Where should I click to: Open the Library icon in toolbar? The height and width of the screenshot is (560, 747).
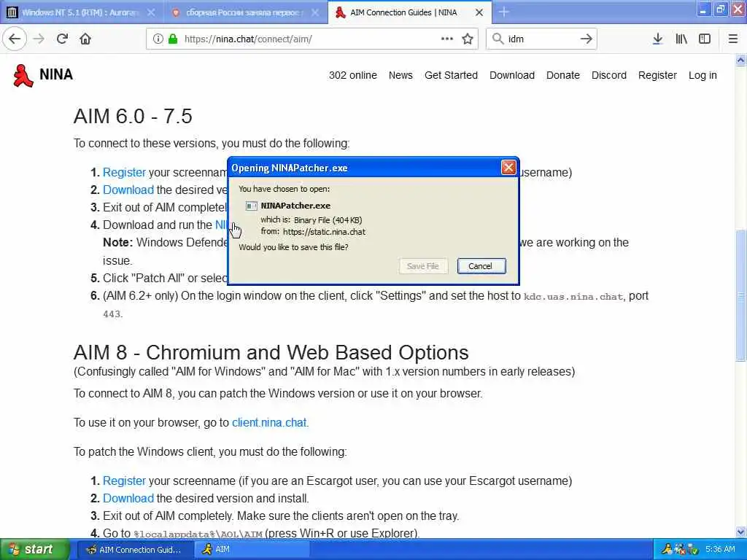pyautogui.click(x=681, y=39)
